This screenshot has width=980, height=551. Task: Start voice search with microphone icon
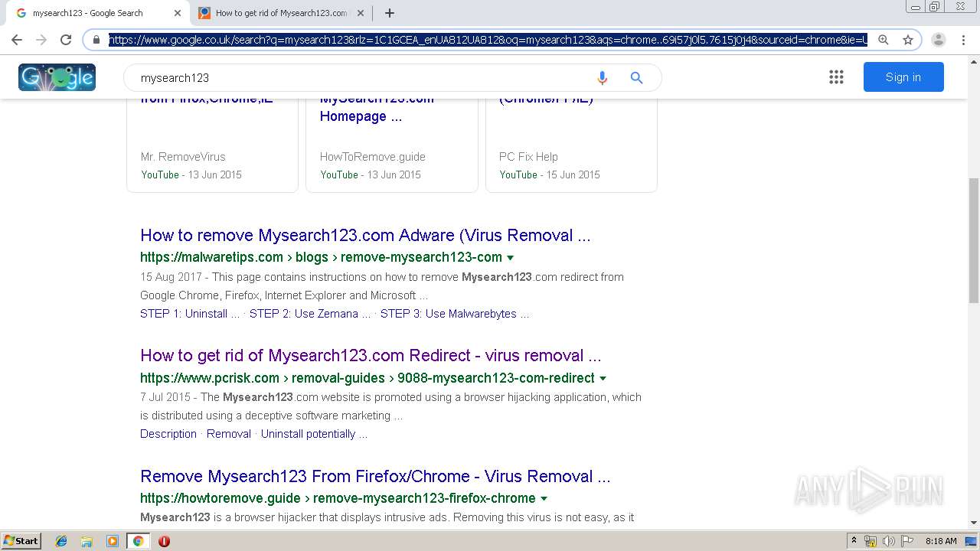[602, 77]
